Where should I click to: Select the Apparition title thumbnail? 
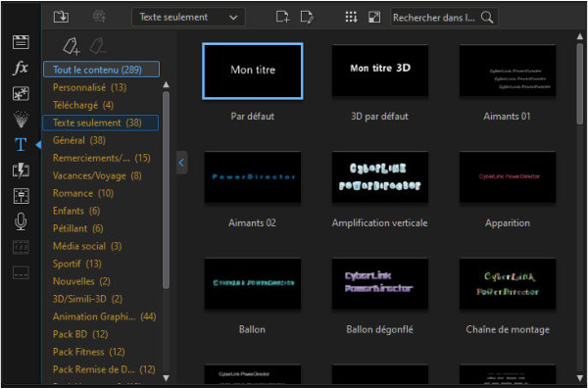coord(508,177)
